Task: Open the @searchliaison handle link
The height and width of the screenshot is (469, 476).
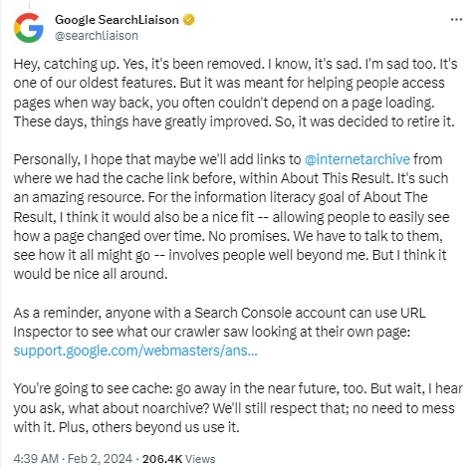Action: coord(97,36)
